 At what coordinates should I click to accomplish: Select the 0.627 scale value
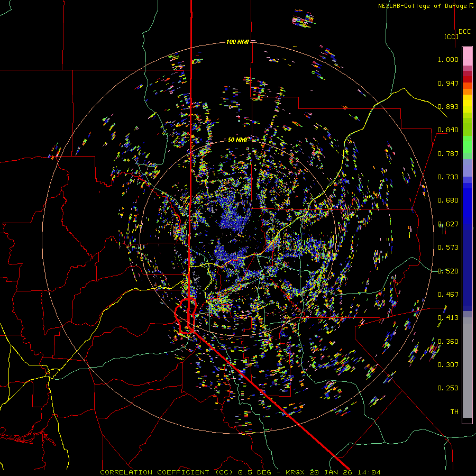(x=448, y=224)
